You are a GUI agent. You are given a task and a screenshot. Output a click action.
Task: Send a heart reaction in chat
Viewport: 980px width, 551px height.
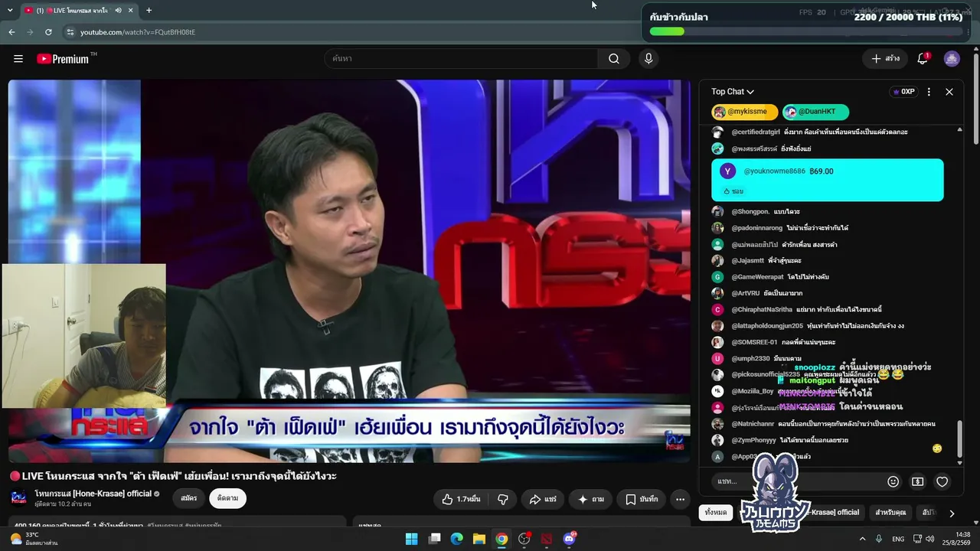[942, 481]
